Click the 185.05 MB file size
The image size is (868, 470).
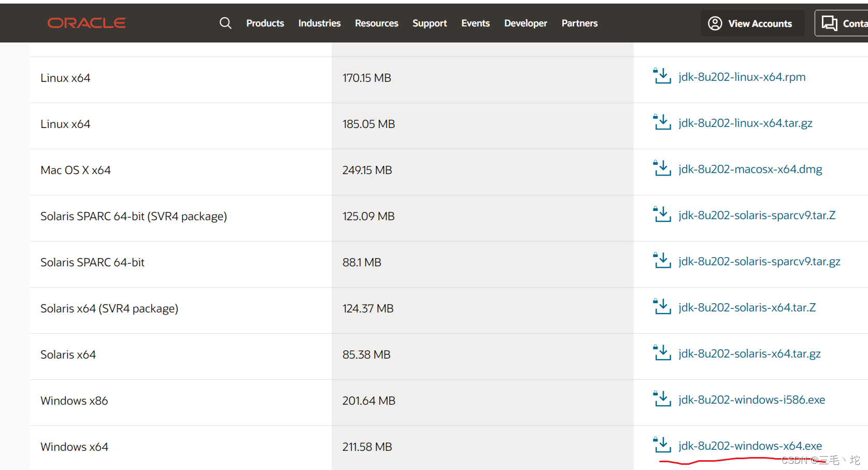point(368,124)
